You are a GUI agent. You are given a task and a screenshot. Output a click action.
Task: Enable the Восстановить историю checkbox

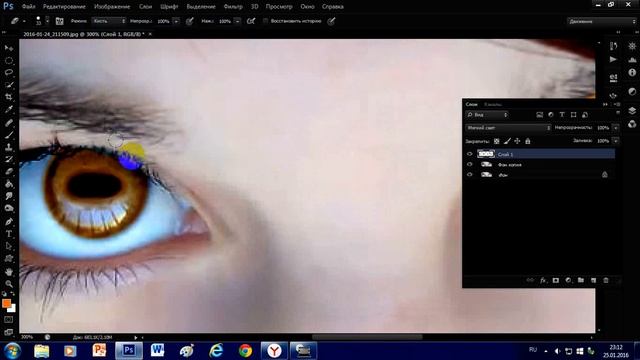(x=265, y=21)
